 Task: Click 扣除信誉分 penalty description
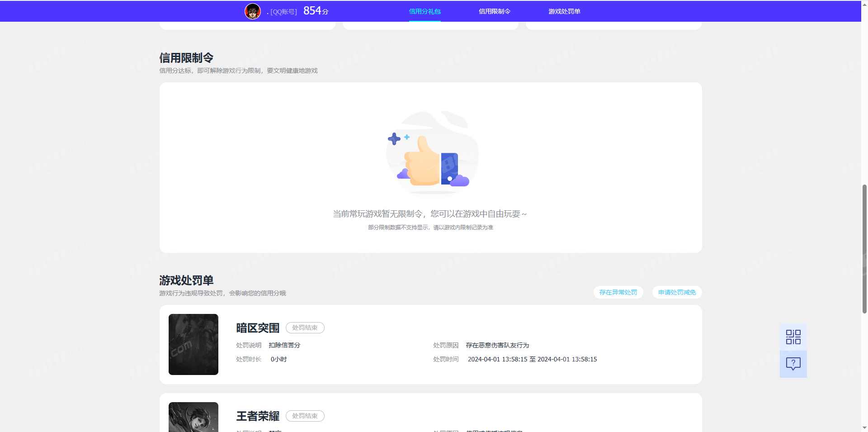(x=284, y=345)
